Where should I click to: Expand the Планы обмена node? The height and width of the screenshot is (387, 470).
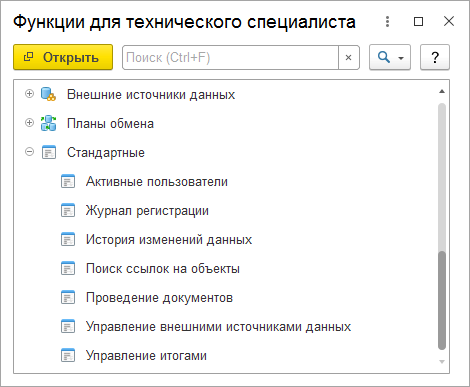tap(29, 123)
